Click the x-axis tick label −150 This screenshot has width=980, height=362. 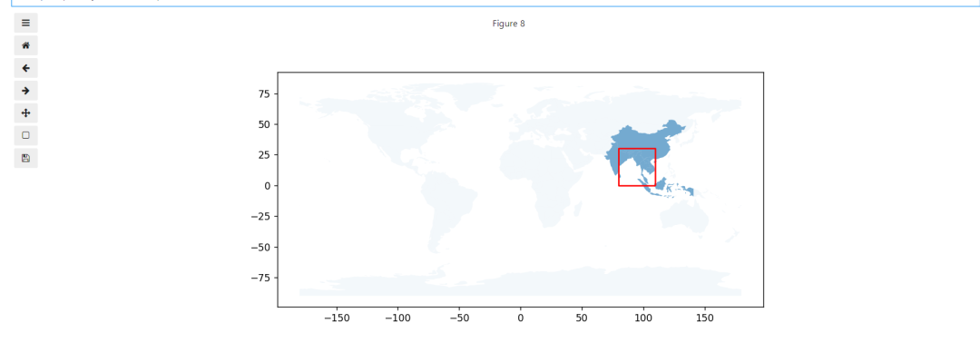[337, 318]
